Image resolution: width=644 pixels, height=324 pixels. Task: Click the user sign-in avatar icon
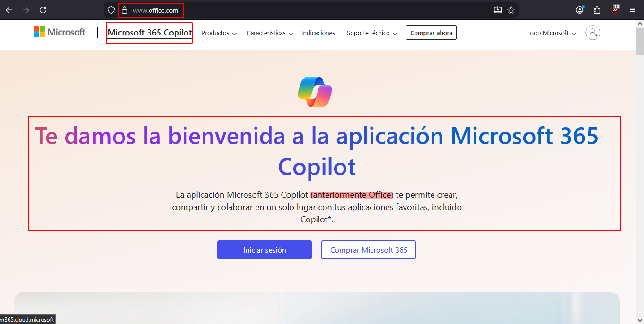point(592,33)
